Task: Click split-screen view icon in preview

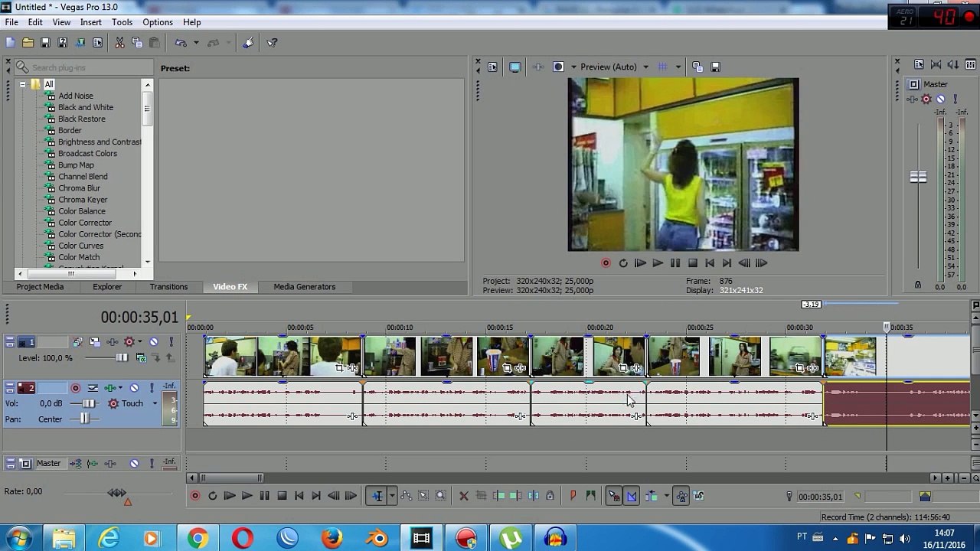Action: click(x=558, y=67)
